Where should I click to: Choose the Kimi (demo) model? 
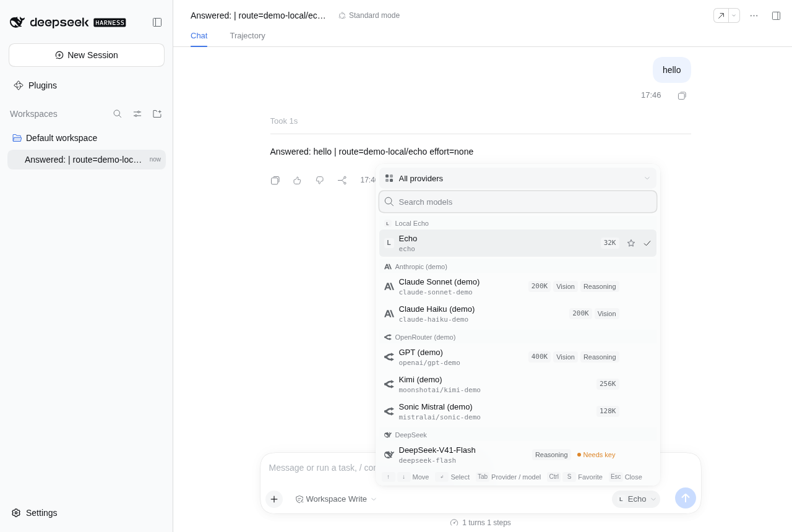click(x=518, y=384)
